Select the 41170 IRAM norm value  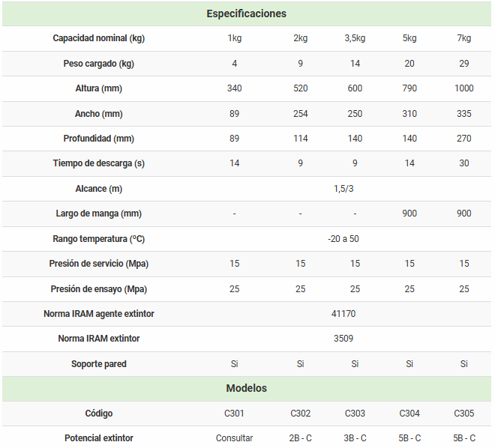(343, 313)
